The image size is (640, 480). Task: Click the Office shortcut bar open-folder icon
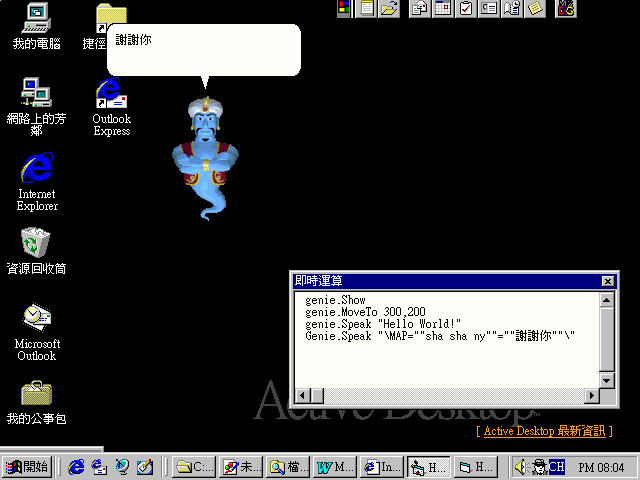pos(390,9)
